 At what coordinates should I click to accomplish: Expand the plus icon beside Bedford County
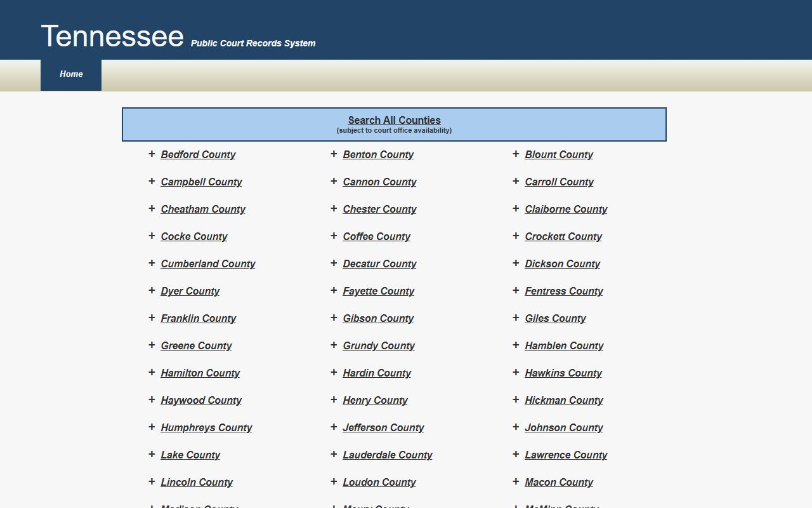click(x=152, y=154)
